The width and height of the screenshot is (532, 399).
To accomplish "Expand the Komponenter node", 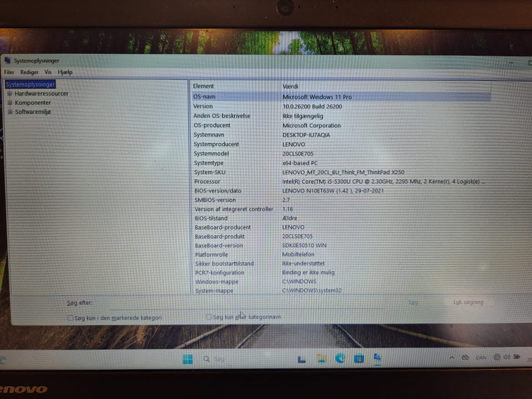I will (10, 103).
